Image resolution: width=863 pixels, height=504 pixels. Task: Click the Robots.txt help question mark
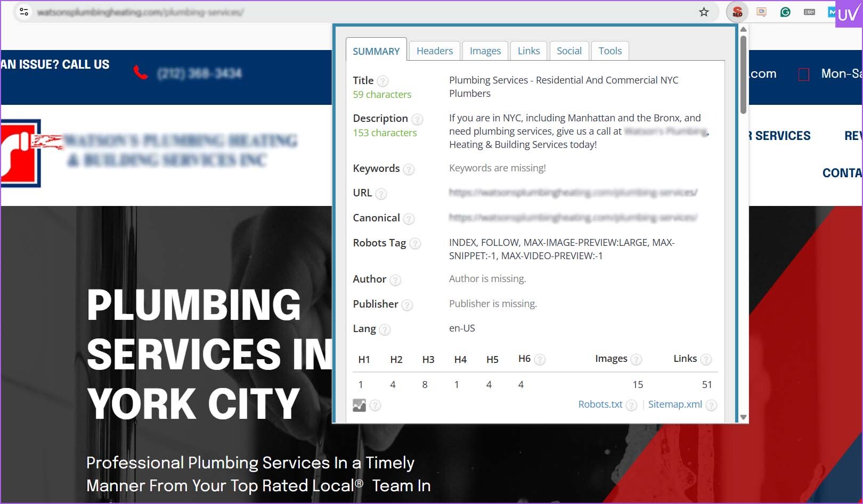click(631, 406)
